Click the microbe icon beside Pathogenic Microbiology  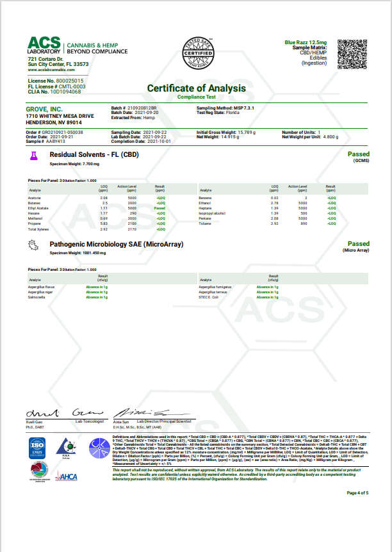(x=33, y=245)
